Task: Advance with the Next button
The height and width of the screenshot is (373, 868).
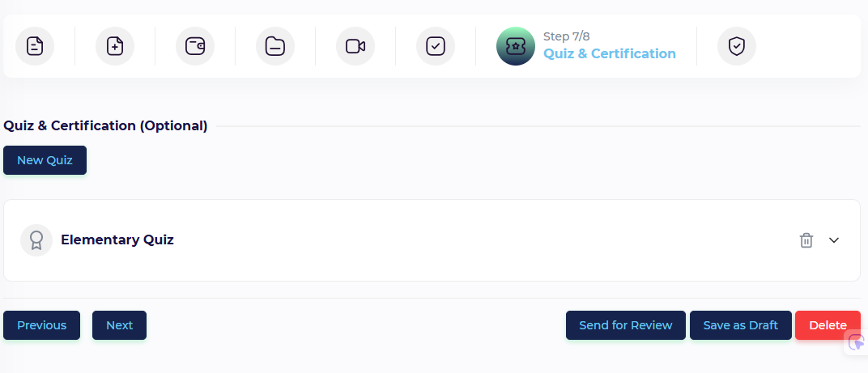Action: click(119, 324)
